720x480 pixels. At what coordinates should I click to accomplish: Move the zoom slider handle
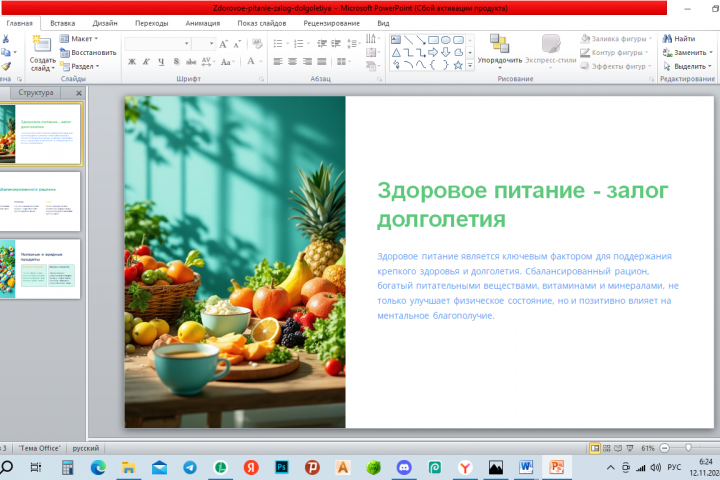click(688, 448)
